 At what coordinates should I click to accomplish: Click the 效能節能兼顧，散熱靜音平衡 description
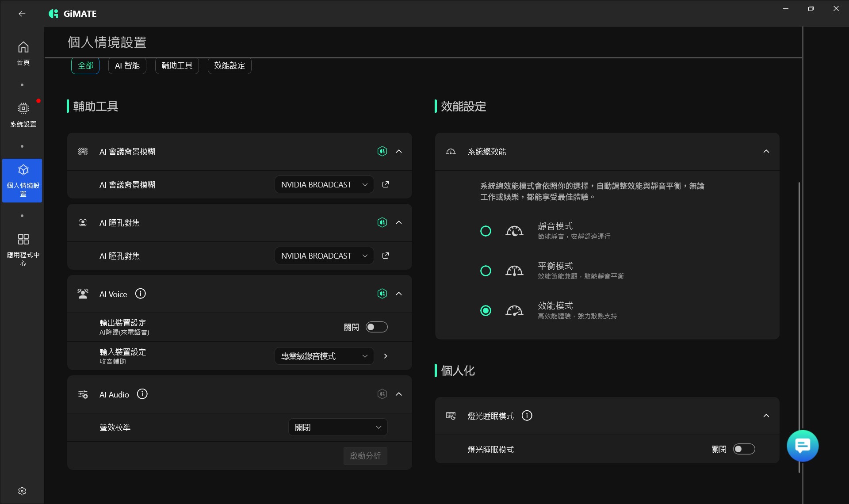(x=581, y=276)
